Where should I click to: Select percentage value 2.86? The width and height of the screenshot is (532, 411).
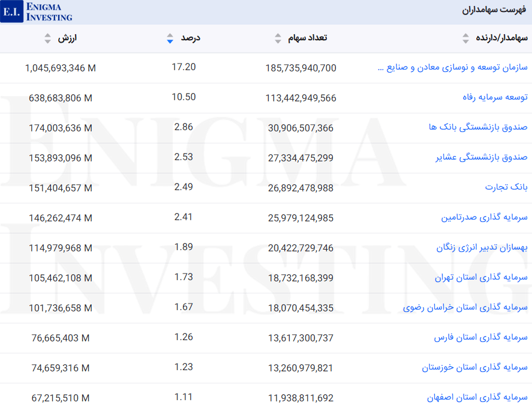184,127
